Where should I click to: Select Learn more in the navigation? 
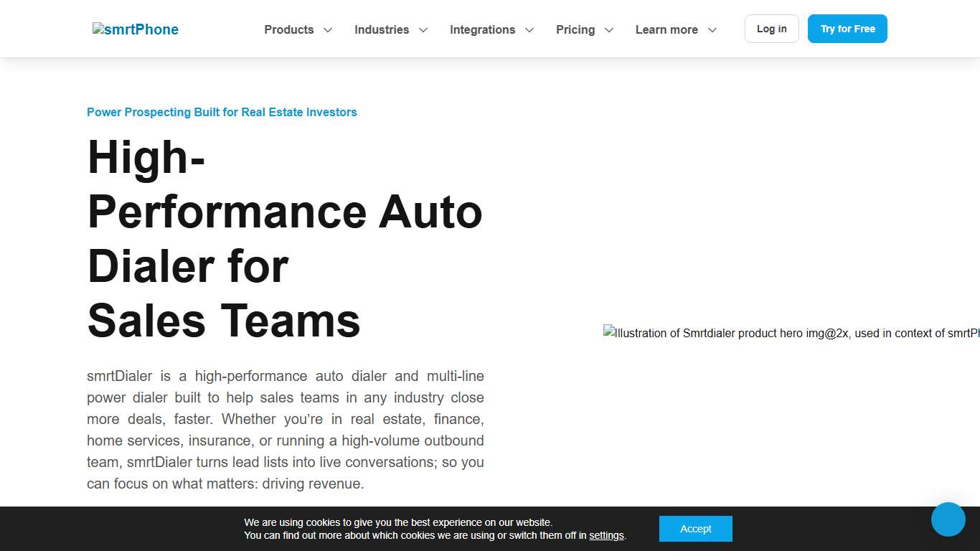coord(666,30)
